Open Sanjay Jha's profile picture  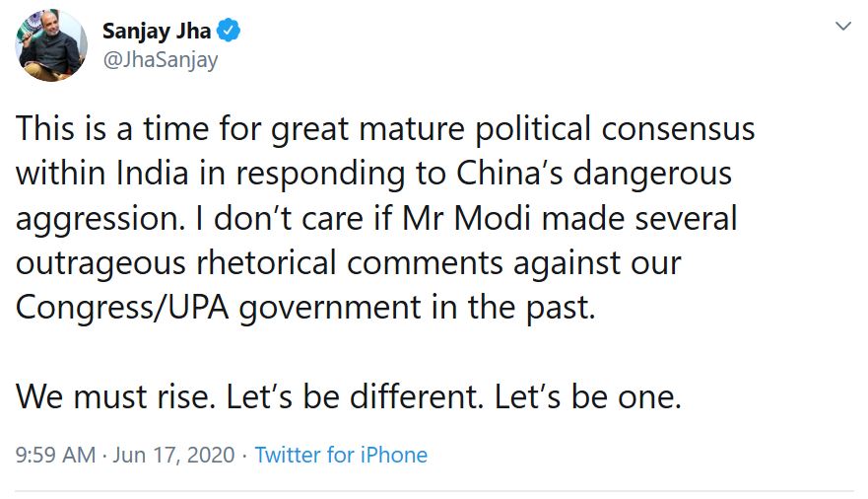pyautogui.click(x=51, y=44)
